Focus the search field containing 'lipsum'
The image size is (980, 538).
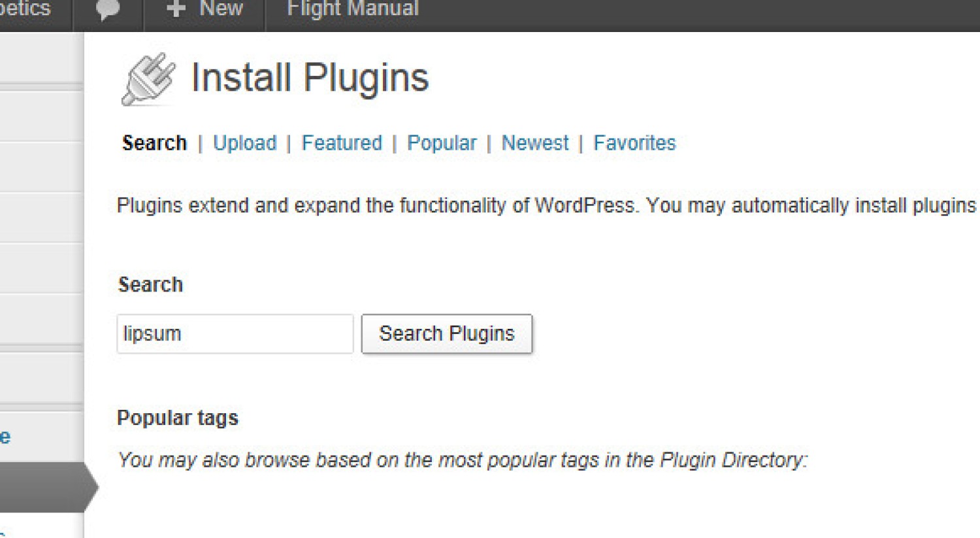pyautogui.click(x=235, y=334)
